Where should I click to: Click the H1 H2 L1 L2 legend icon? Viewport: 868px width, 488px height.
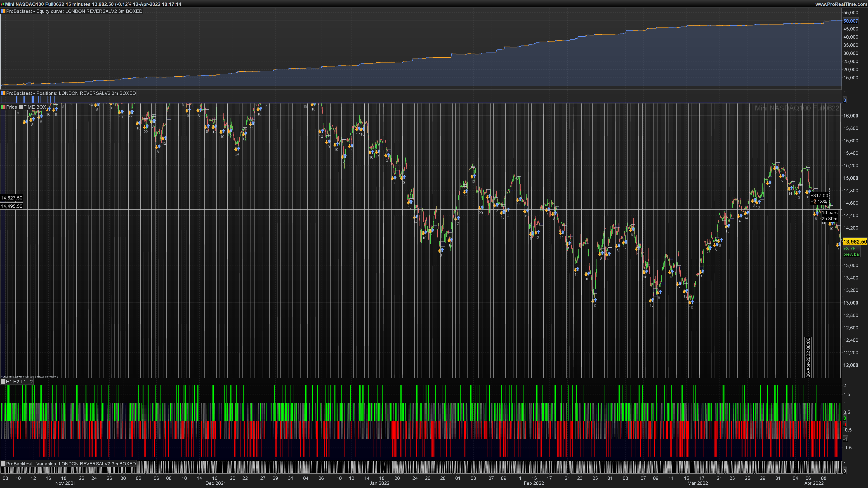point(3,382)
